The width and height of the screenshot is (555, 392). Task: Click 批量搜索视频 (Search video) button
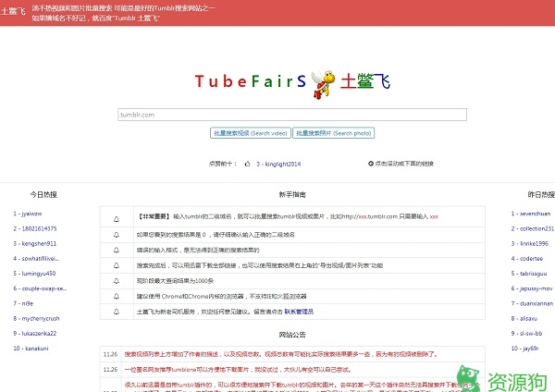[251, 133]
